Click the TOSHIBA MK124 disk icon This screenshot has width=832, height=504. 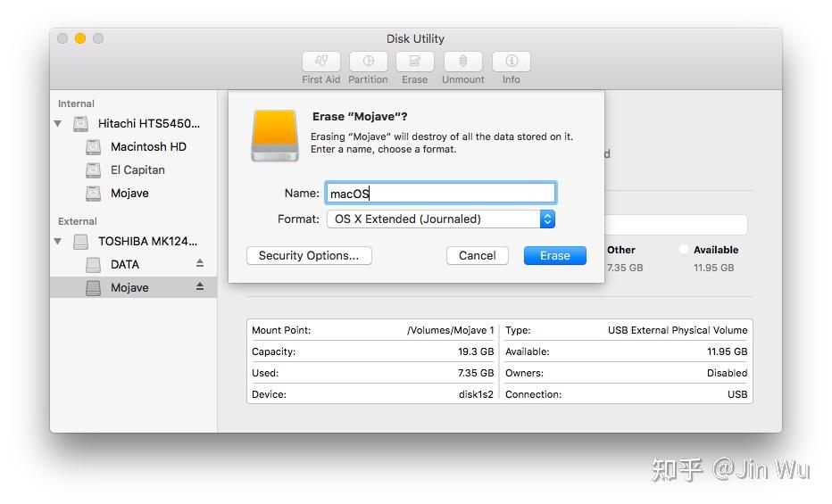(x=80, y=241)
